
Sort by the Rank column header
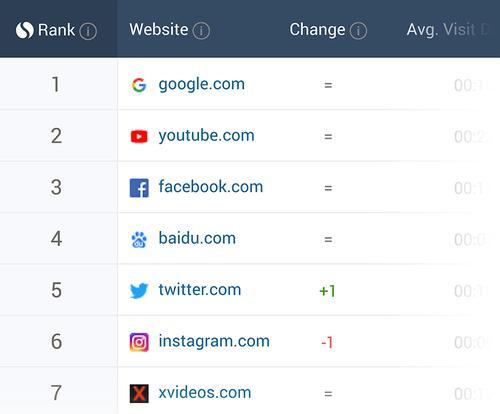pyautogui.click(x=56, y=30)
